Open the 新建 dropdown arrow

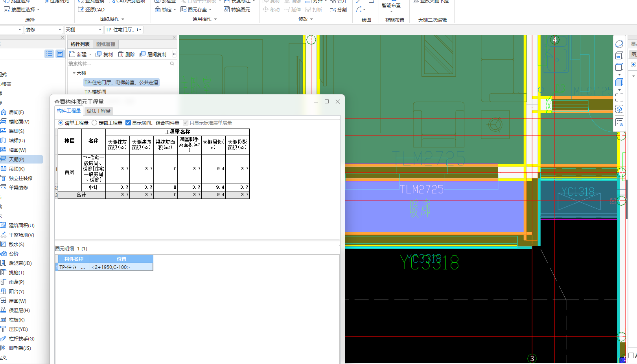coord(90,55)
